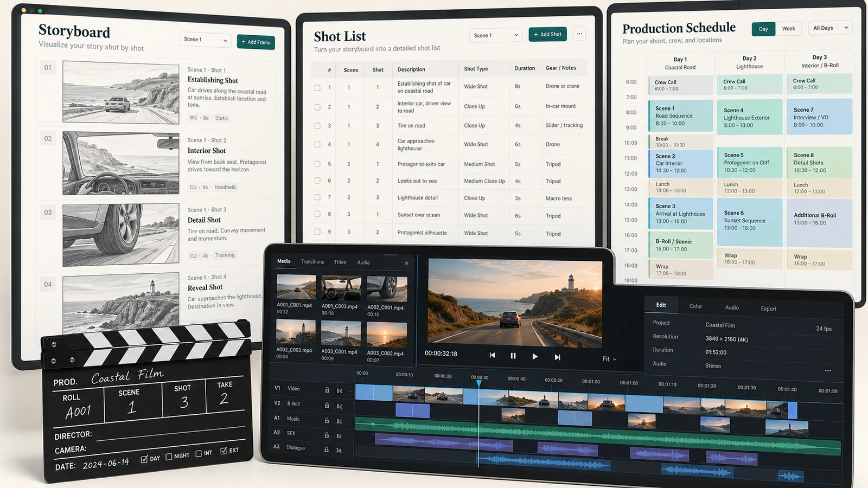Open the project properties ellipsis menu
This screenshot has height=488, width=868.
click(x=828, y=371)
